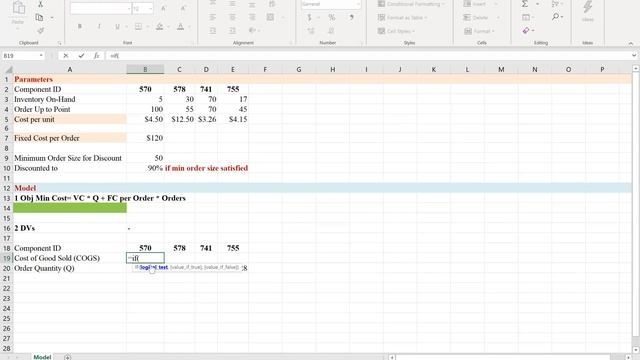Click the Insert Function fx icon
Image resolution: width=640 pixels, height=360 pixels.
[96, 56]
